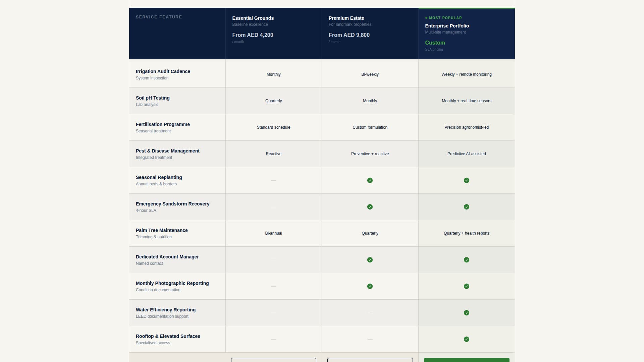Click the Palm Tree Maintenance row label

[x=162, y=230]
